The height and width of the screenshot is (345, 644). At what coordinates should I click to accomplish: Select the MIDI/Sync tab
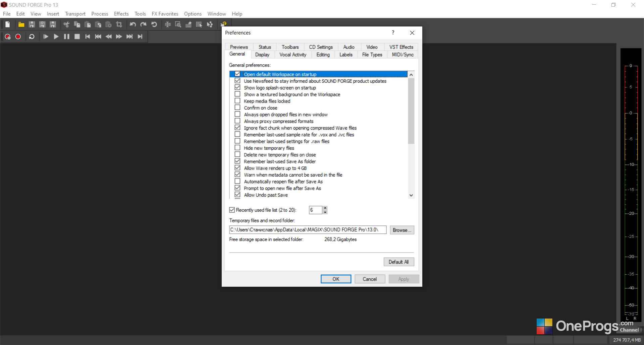[402, 55]
